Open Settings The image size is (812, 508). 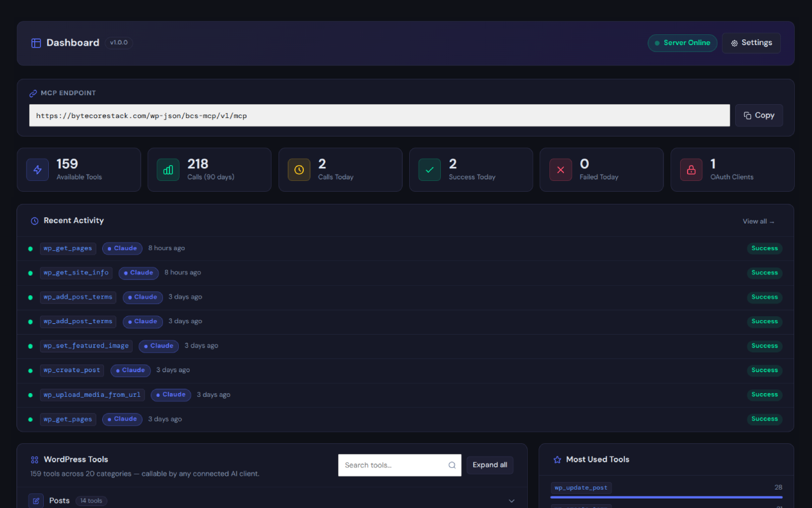pyautogui.click(x=751, y=43)
